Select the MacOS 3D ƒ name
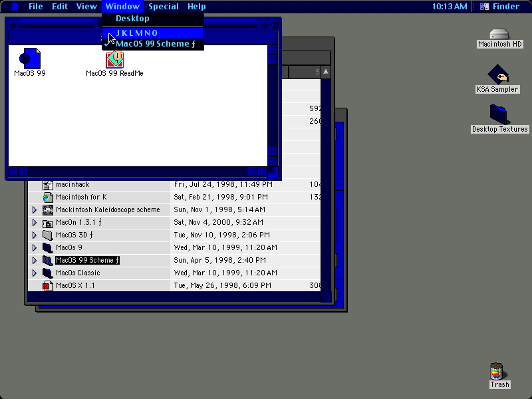The height and width of the screenshot is (399, 532). click(74, 235)
